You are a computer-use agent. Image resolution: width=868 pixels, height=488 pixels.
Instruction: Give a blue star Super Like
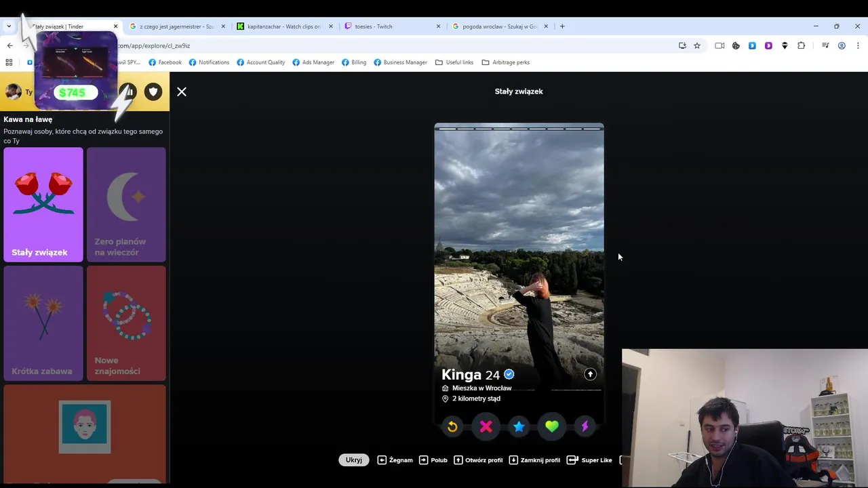tap(519, 426)
